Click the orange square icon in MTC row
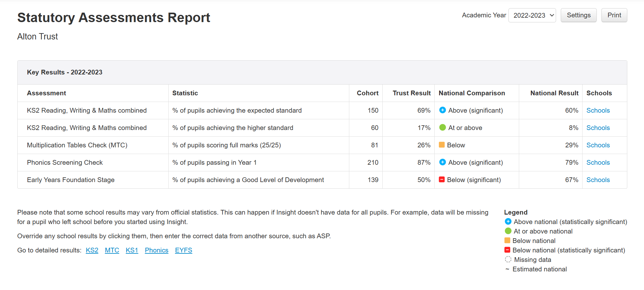The image size is (644, 290). point(442,145)
